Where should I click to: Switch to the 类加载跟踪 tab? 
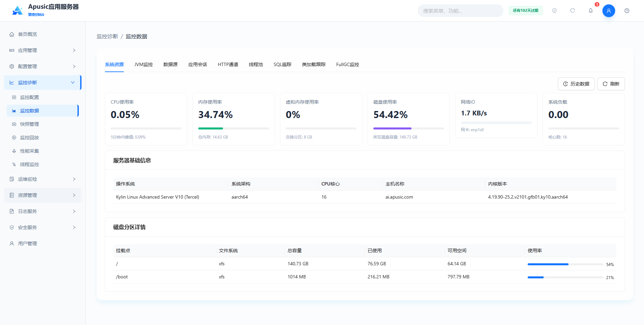click(x=314, y=64)
